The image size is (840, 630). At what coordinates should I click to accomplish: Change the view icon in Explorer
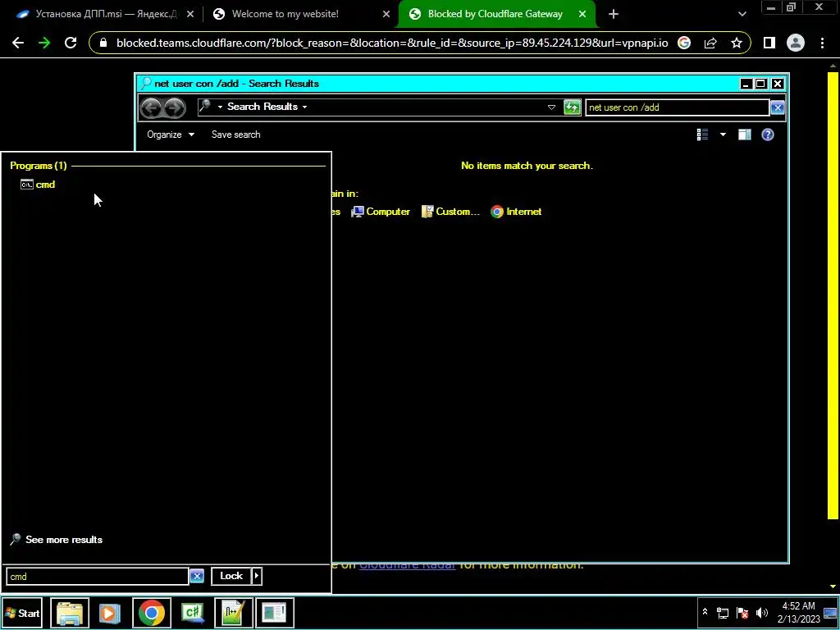(x=702, y=135)
